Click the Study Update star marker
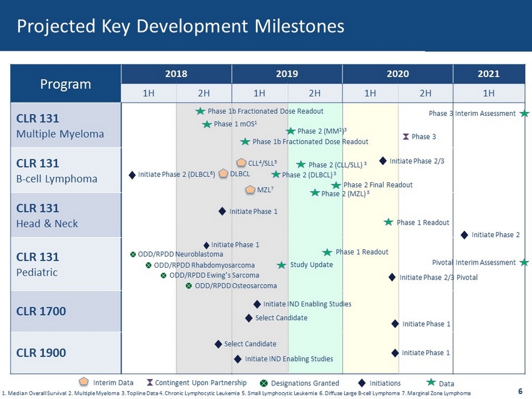The height and width of the screenshot is (399, 532). (x=282, y=265)
